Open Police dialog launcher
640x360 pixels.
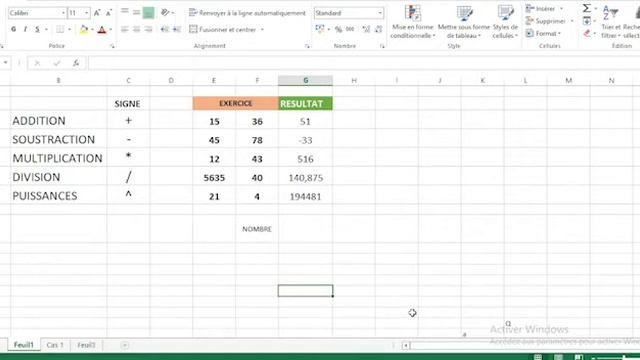pos(112,47)
